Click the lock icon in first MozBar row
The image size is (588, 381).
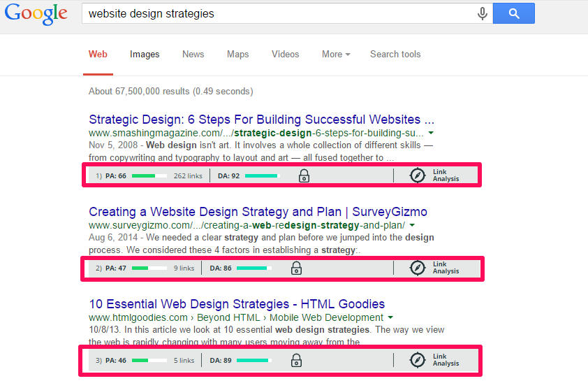point(304,175)
